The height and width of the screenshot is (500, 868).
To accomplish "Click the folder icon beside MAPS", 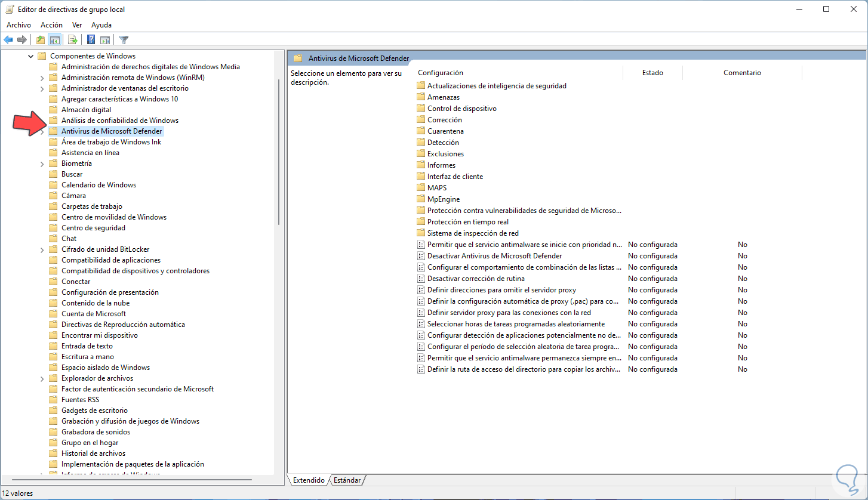I will [x=421, y=188].
